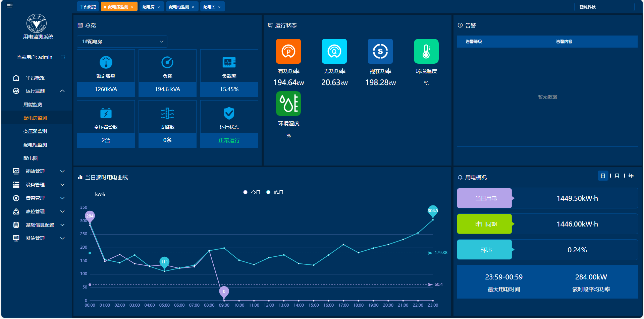Click the rated capacity gauge icon

click(106, 62)
